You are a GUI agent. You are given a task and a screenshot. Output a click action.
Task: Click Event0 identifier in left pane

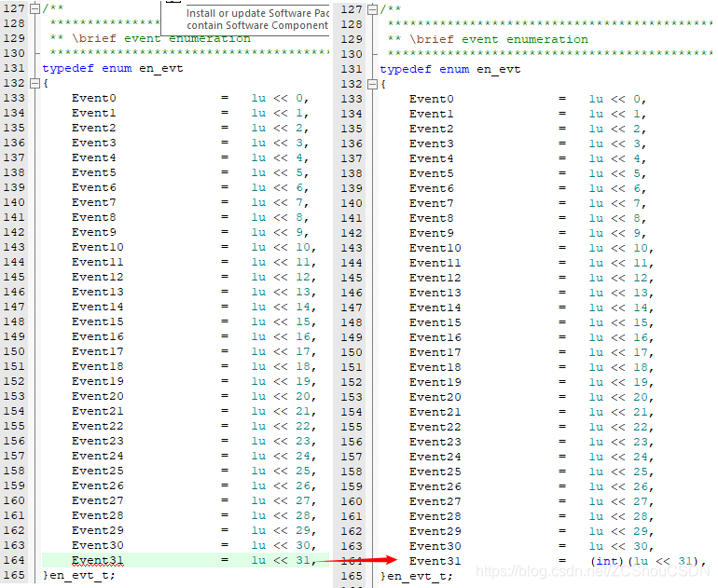pyautogui.click(x=94, y=98)
